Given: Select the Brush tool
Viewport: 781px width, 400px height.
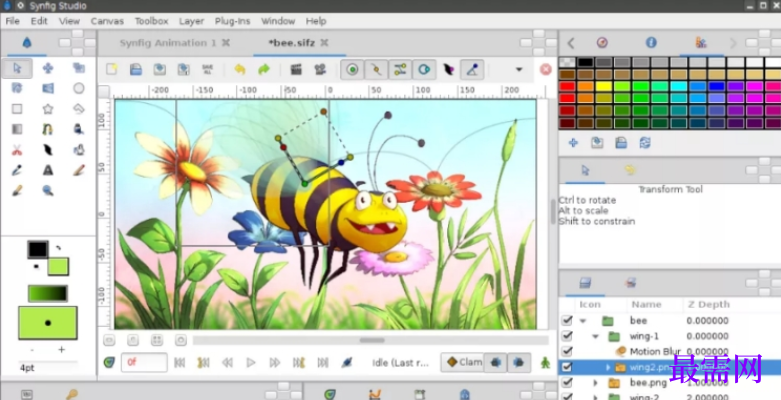Looking at the screenshot, I should click(x=17, y=191).
